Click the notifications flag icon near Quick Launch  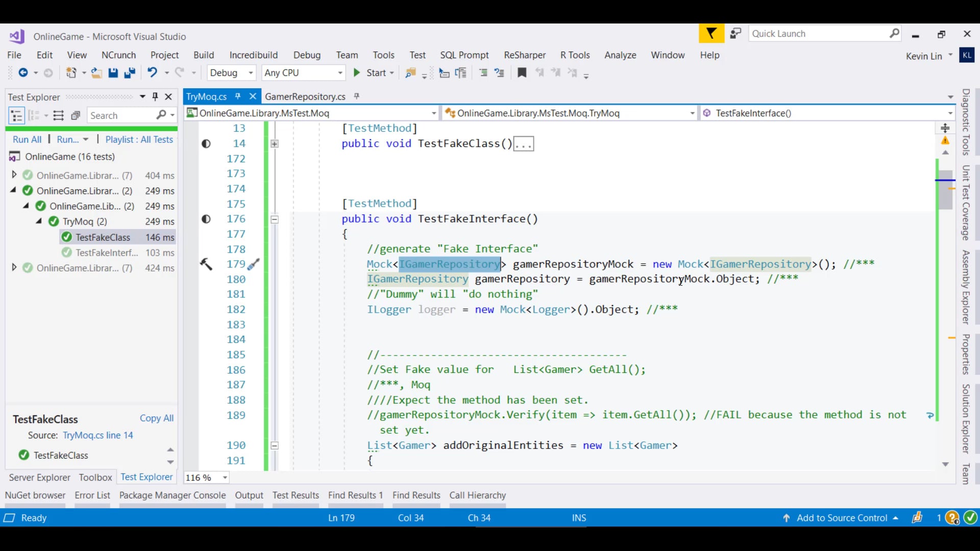coord(710,33)
